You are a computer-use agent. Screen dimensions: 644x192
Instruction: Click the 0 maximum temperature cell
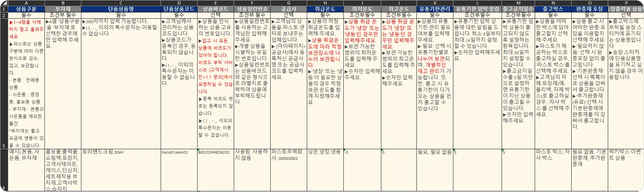(x=399, y=170)
